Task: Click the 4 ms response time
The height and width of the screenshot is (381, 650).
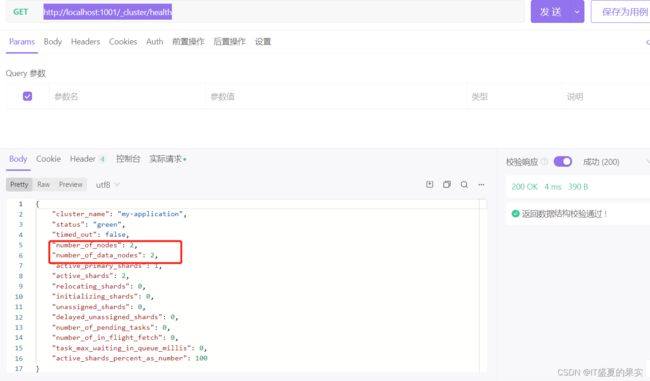Action: coord(553,187)
